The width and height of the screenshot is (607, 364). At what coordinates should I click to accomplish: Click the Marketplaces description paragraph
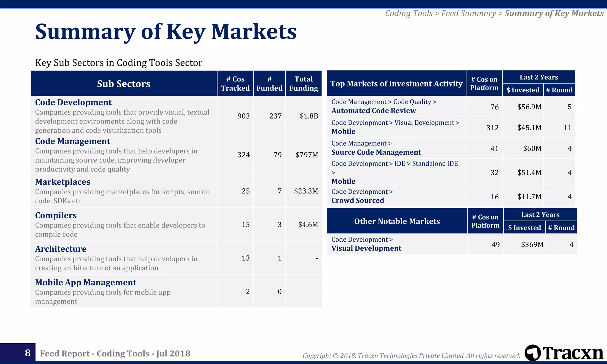point(122,196)
